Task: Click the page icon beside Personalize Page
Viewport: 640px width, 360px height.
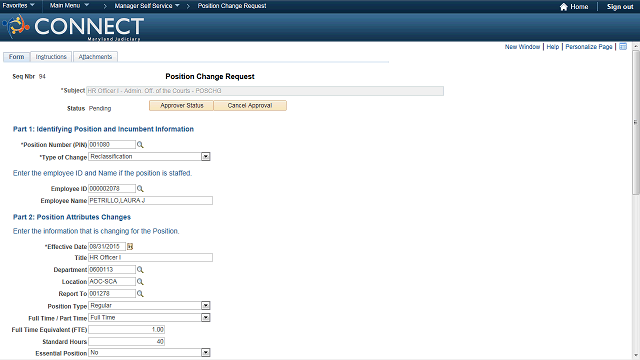Action: [x=623, y=47]
